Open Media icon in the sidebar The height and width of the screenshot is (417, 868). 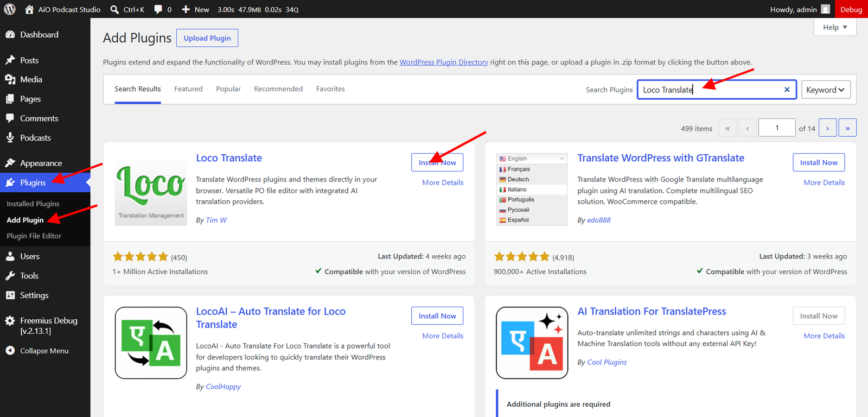tap(10, 79)
